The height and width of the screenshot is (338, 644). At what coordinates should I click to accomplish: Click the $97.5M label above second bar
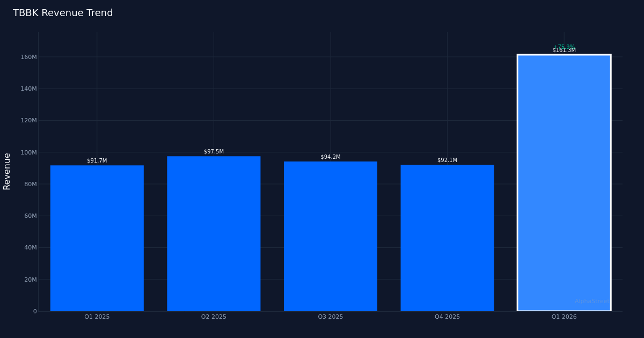(213, 151)
